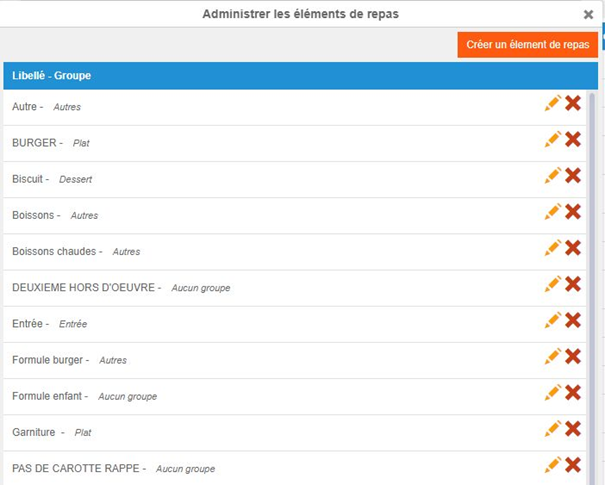Edit the Biscuit dessert entry
Image resolution: width=605 pixels, height=485 pixels.
point(552,176)
